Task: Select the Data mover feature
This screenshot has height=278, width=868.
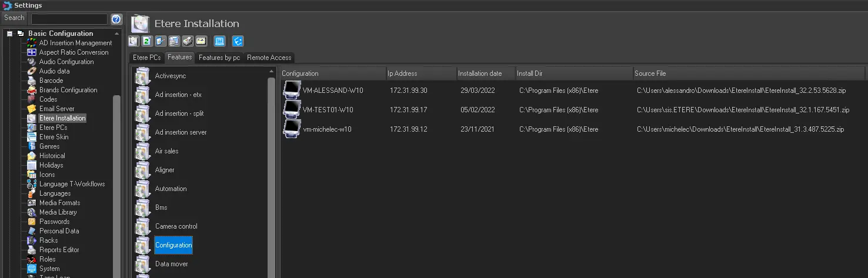Action: pos(171,264)
